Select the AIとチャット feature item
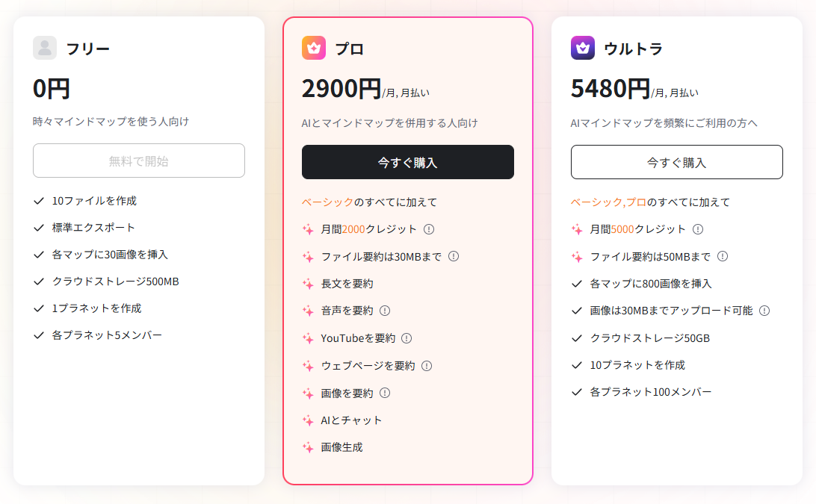 click(x=351, y=420)
